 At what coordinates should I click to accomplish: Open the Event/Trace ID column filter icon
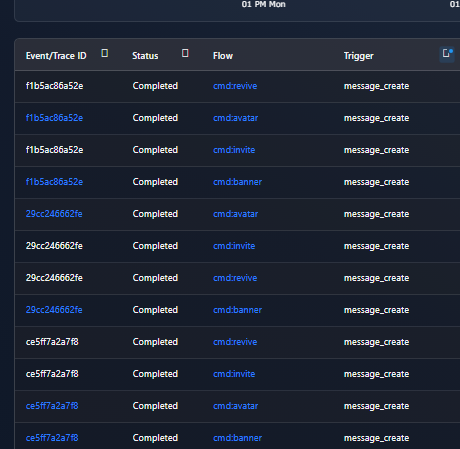pos(105,53)
